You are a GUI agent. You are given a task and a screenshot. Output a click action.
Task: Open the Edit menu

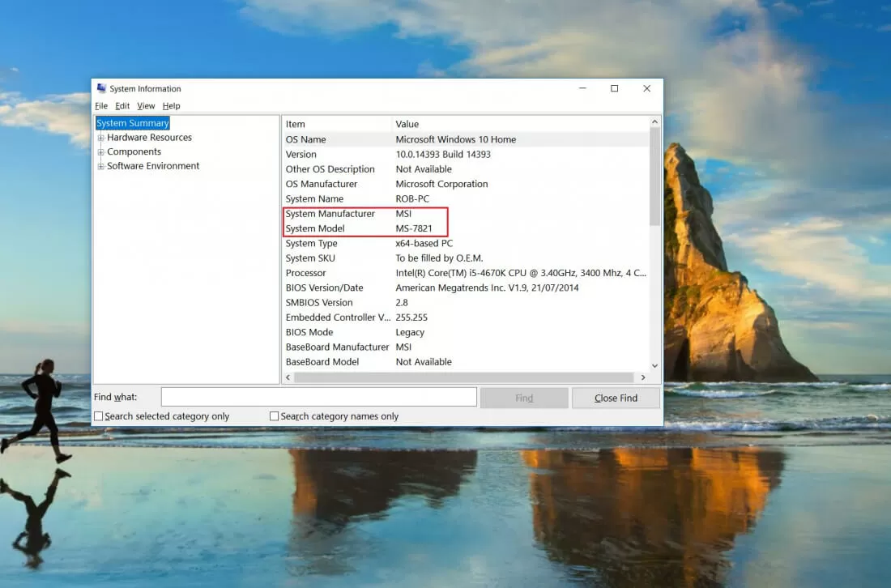122,105
